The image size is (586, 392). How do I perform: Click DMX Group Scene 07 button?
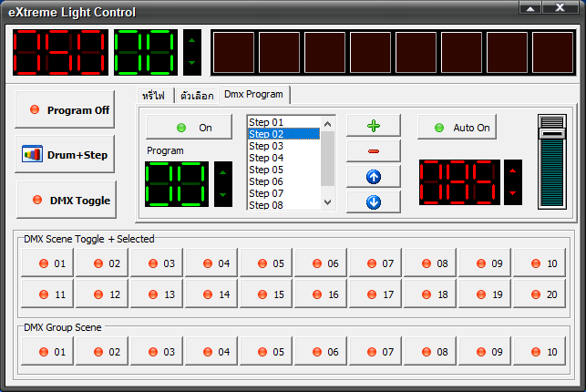tap(375, 352)
